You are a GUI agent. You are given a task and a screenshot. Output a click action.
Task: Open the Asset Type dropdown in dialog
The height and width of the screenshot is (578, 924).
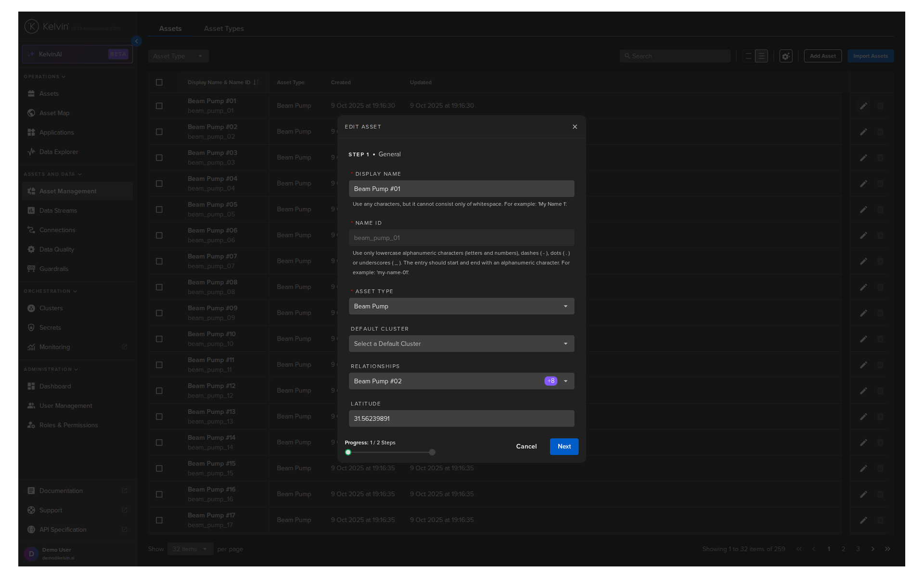(x=461, y=306)
